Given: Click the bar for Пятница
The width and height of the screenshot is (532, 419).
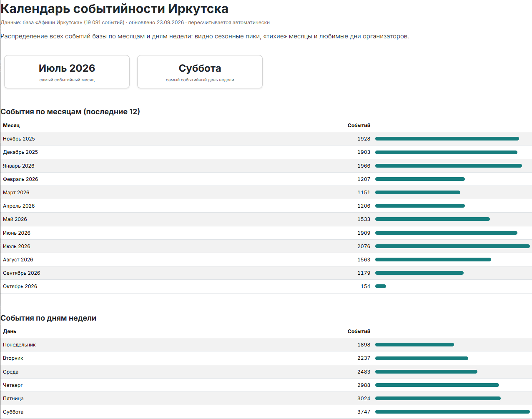Looking at the screenshot, I should click(x=438, y=399).
